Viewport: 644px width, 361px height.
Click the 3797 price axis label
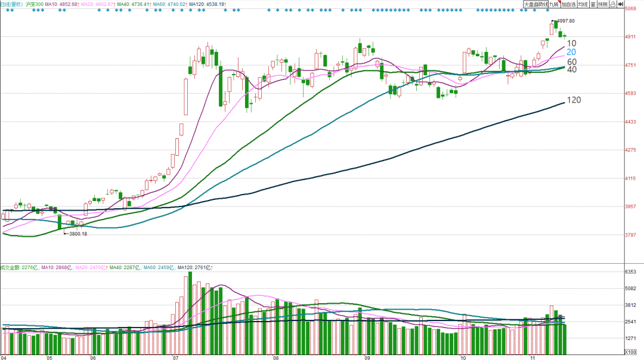[630, 235]
